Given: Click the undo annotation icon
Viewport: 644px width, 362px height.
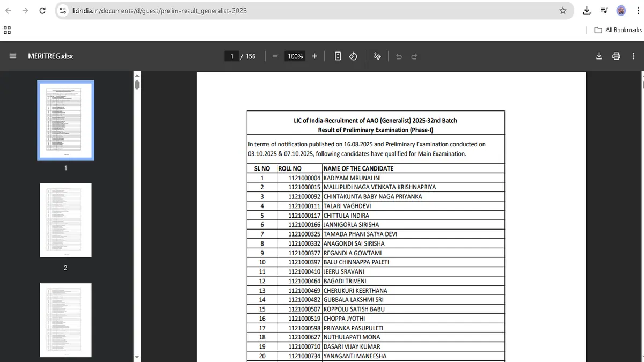Looking at the screenshot, I should pos(398,56).
